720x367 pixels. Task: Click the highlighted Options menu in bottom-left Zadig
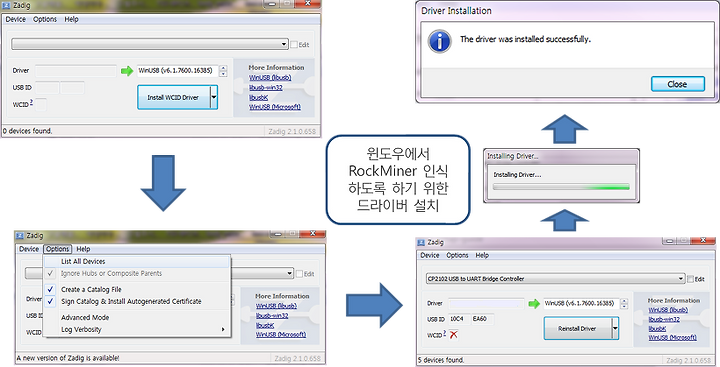pos(57,249)
